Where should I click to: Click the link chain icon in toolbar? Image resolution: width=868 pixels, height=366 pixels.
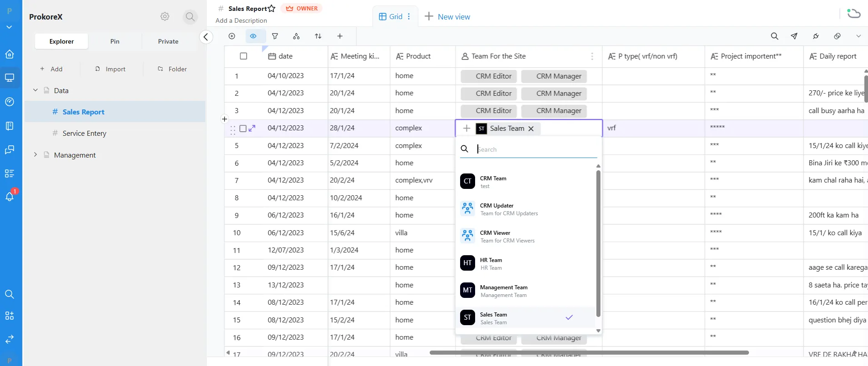click(837, 36)
